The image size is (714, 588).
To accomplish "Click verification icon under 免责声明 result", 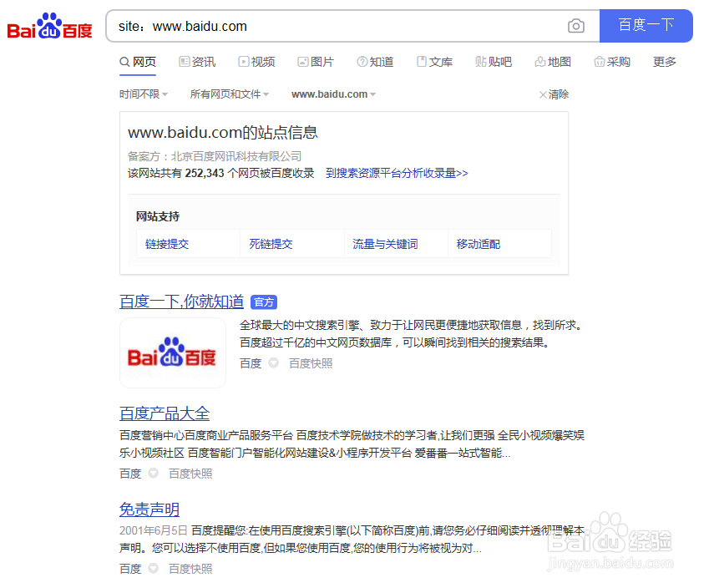I will tap(154, 569).
